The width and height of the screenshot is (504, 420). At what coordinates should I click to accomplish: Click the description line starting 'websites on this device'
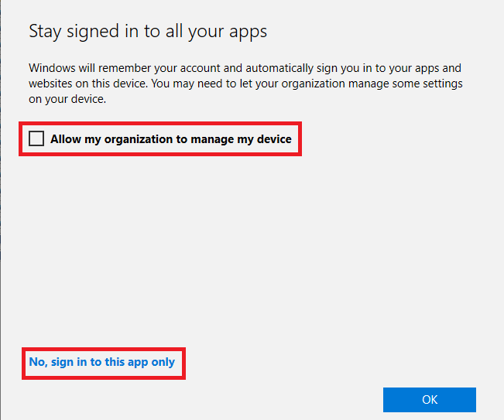(x=245, y=84)
